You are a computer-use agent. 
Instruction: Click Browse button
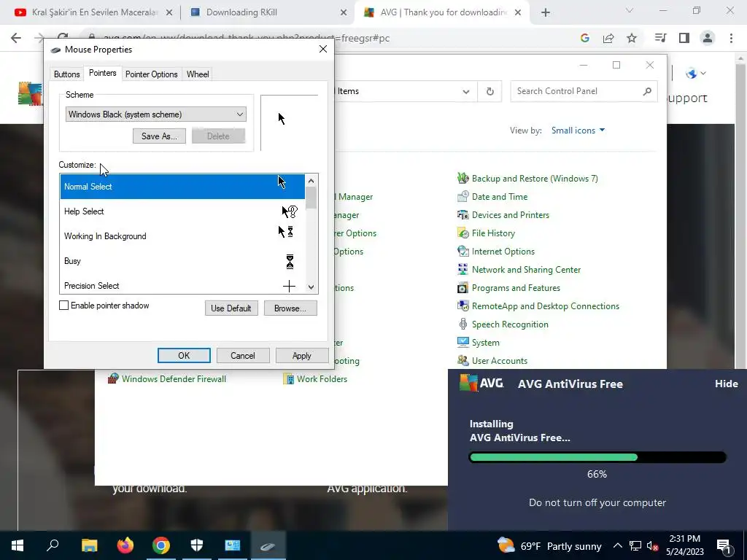(x=290, y=308)
